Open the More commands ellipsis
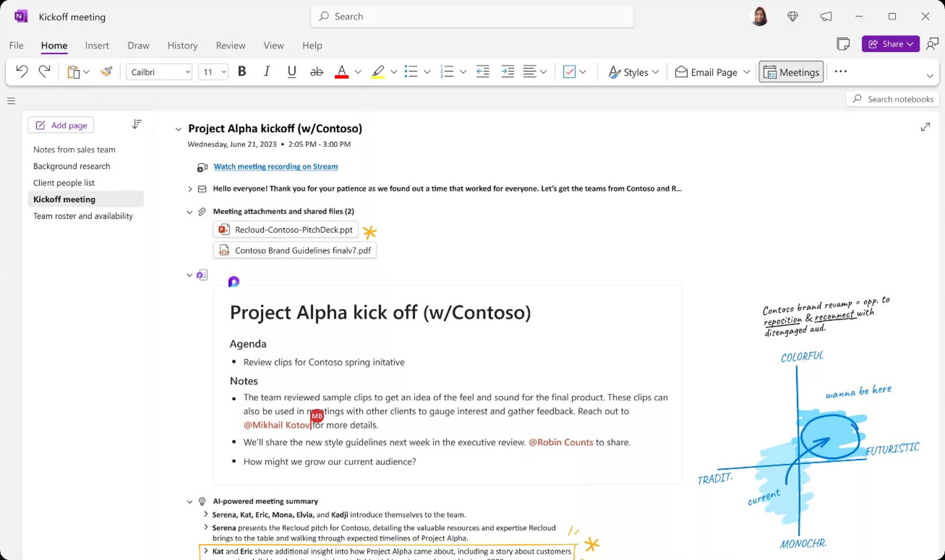 point(841,71)
